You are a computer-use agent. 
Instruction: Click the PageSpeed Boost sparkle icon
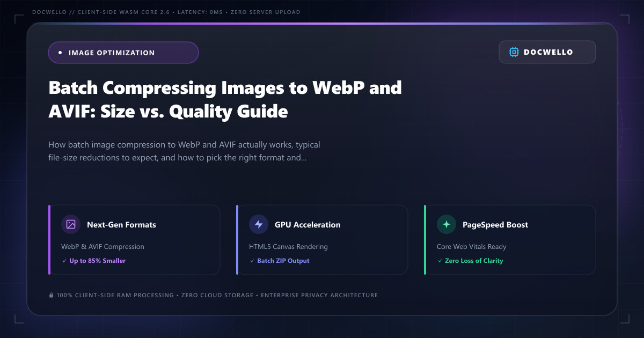point(447,224)
